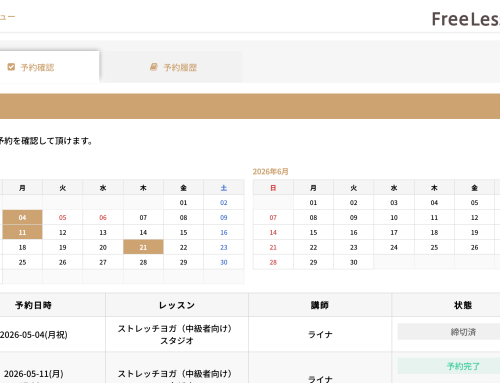Click the レッスン column header
The height and width of the screenshot is (383, 500).
point(177,305)
